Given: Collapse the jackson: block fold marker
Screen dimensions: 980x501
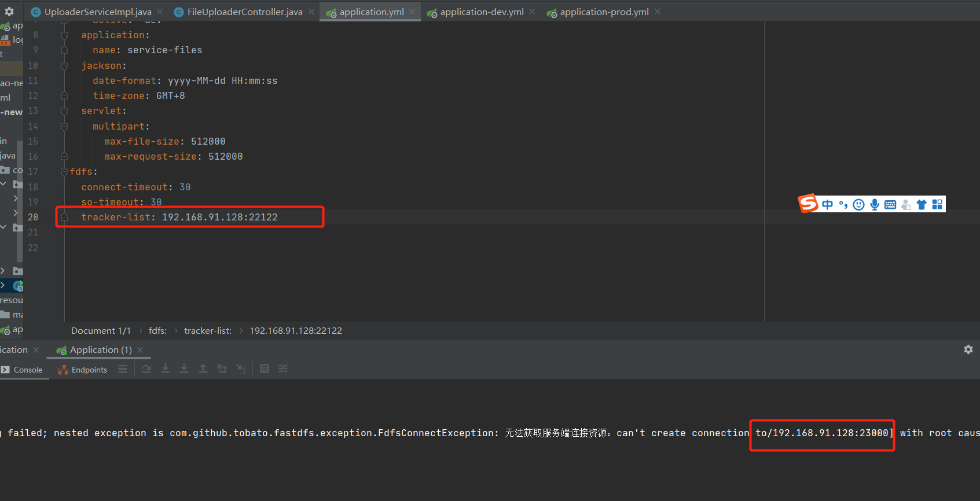Looking at the screenshot, I should point(64,66).
